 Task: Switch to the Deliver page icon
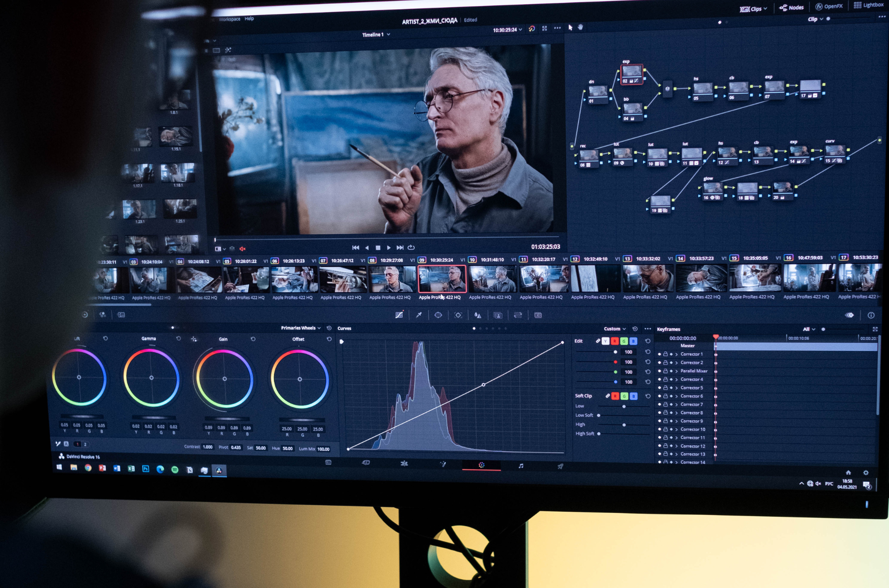click(x=560, y=466)
